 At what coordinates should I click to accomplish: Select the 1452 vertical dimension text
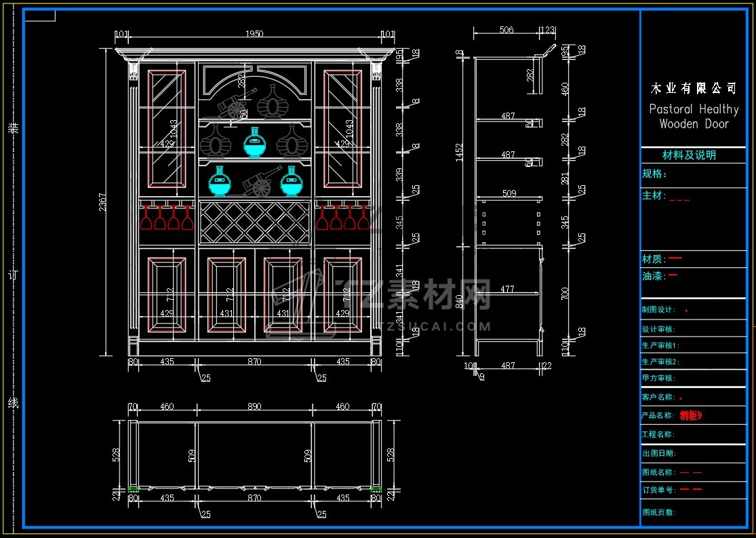point(459,153)
